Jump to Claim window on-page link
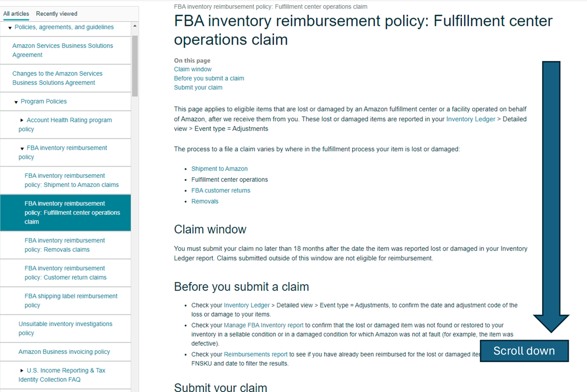The width and height of the screenshot is (587, 392). pos(192,69)
